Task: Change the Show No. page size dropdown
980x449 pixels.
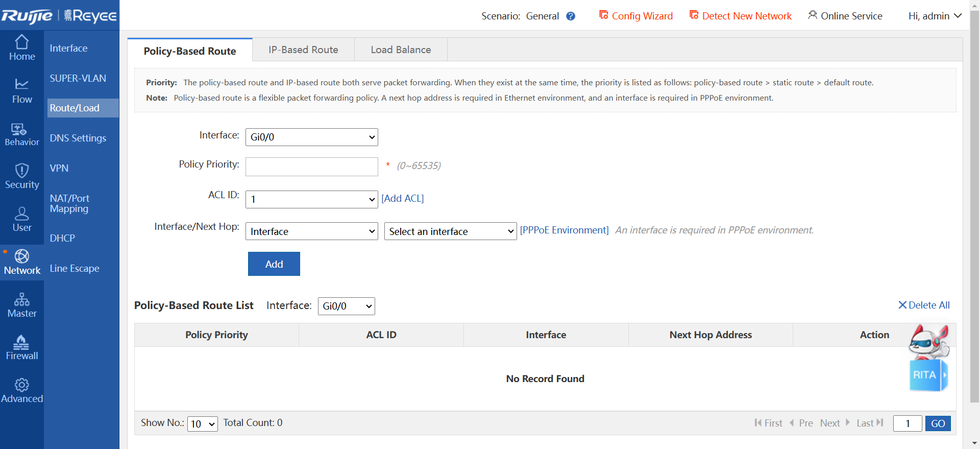Action: pyautogui.click(x=202, y=423)
